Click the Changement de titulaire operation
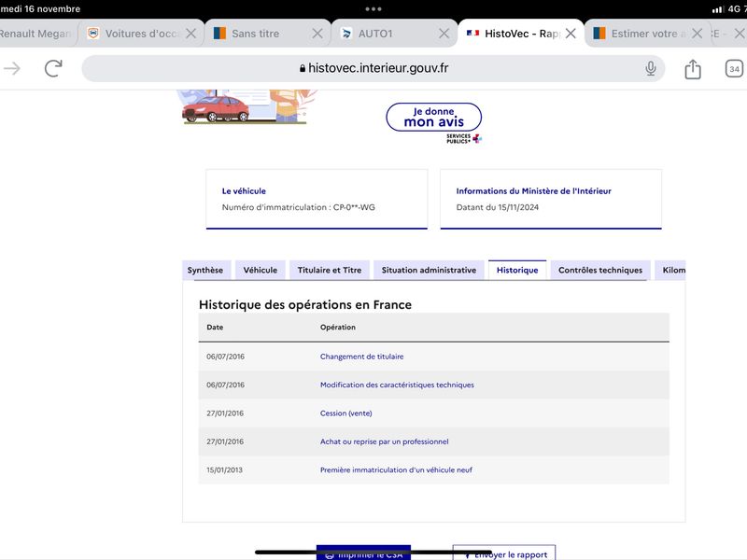 point(361,357)
